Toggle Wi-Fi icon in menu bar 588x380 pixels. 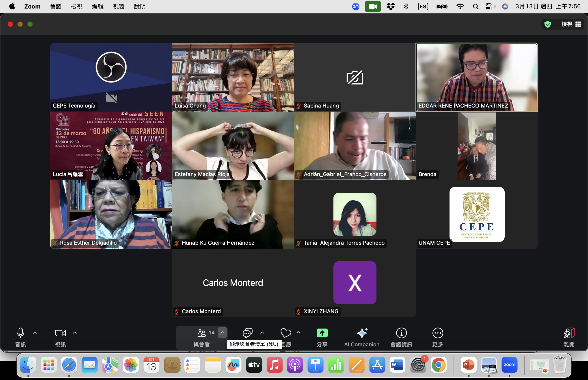pos(460,6)
